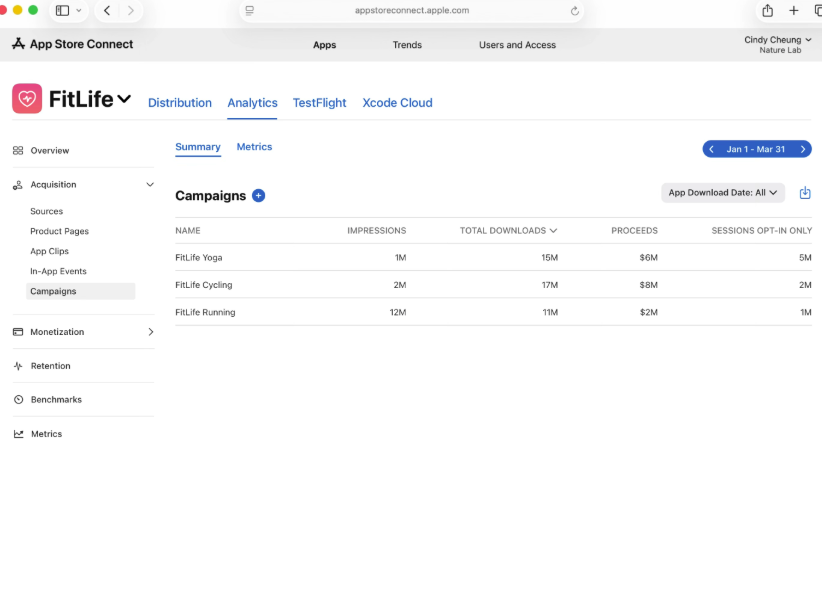The width and height of the screenshot is (822, 616).
Task: Collapse the Acquisition section chevron
Action: tap(150, 185)
